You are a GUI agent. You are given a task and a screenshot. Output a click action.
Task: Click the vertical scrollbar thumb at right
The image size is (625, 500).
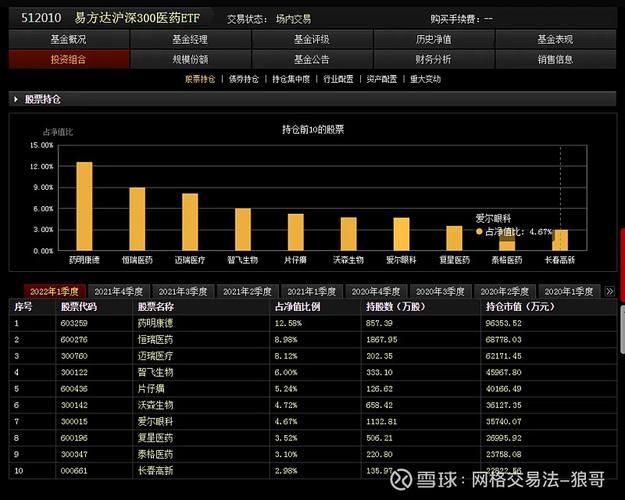tap(623, 329)
